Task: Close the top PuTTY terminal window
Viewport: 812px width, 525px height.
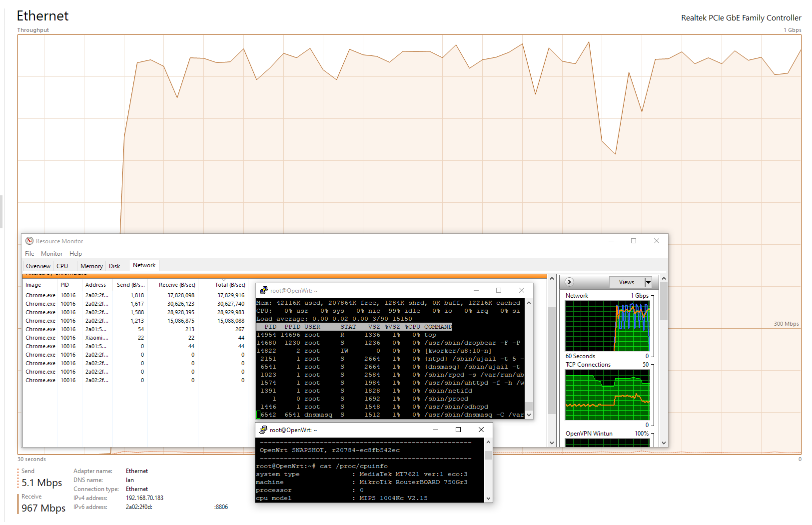Action: [x=522, y=290]
